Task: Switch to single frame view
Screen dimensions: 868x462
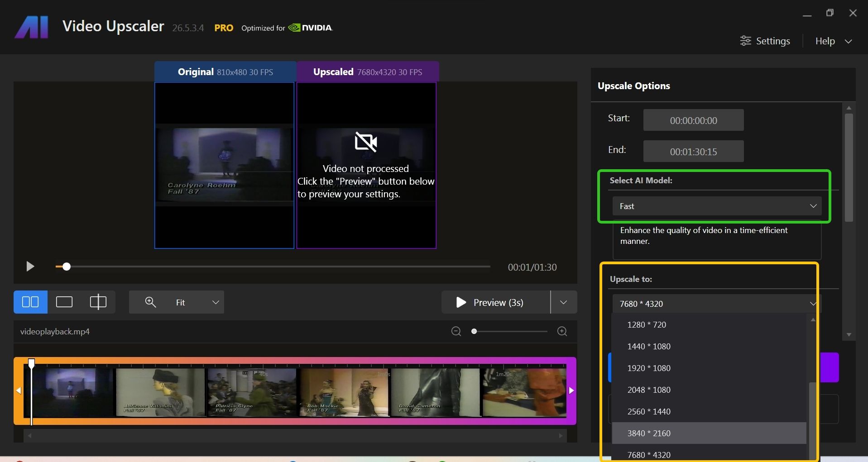Action: [64, 302]
